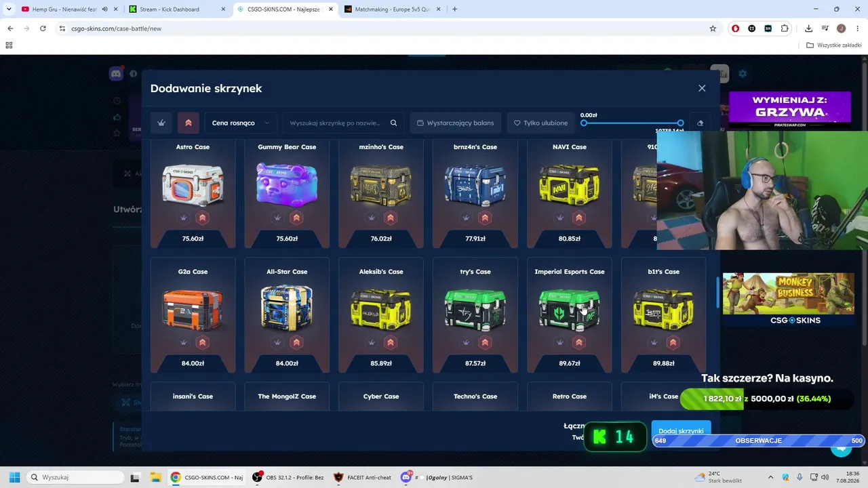This screenshot has height=488, width=868.
Task: Click the maximum price slider handle
Action: click(680, 123)
